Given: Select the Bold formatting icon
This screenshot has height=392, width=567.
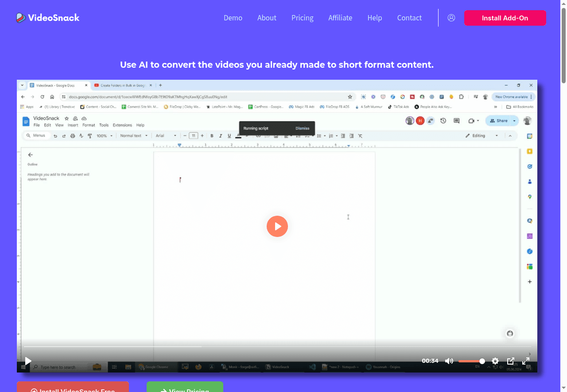Looking at the screenshot, I should point(212,136).
